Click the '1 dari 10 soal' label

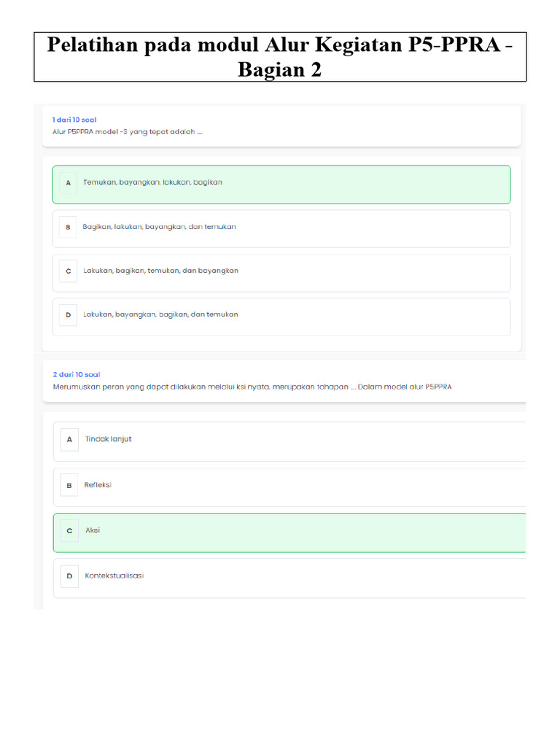click(x=74, y=120)
